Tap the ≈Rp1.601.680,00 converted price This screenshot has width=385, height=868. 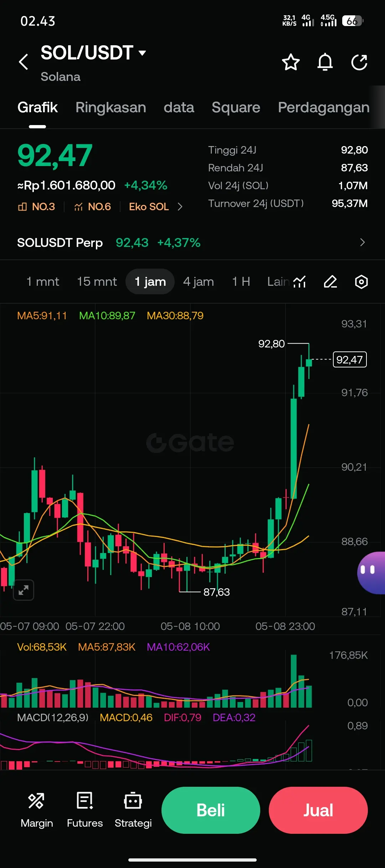(x=66, y=185)
